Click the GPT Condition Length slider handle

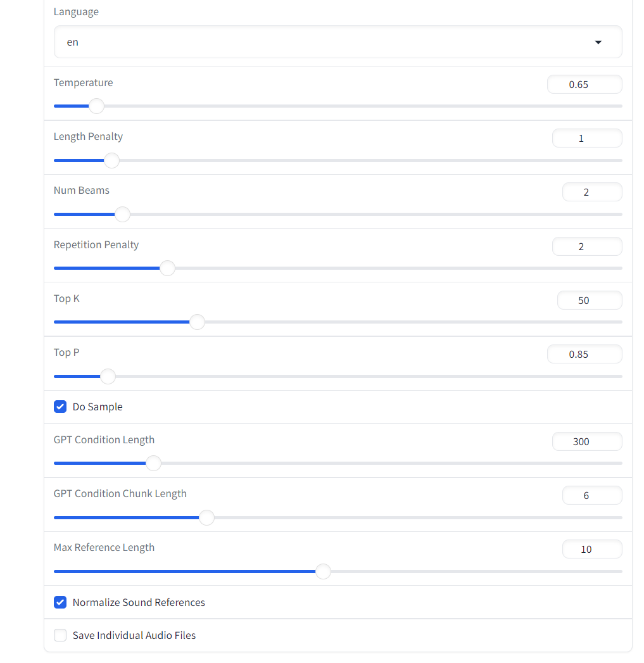(153, 464)
